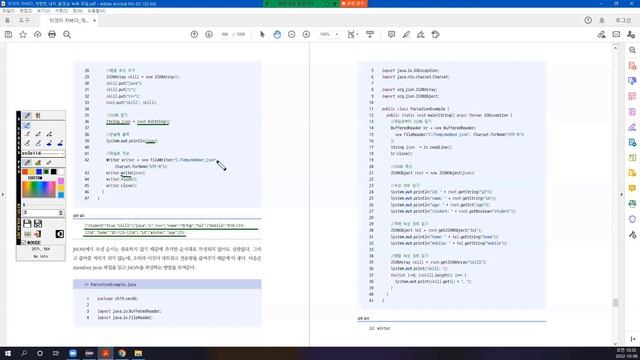Open the line style dropdown in pen palette

[x=43, y=153]
